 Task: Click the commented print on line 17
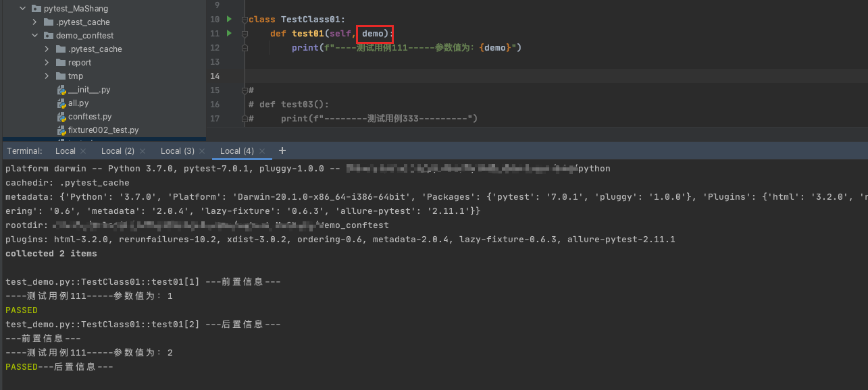(x=363, y=119)
